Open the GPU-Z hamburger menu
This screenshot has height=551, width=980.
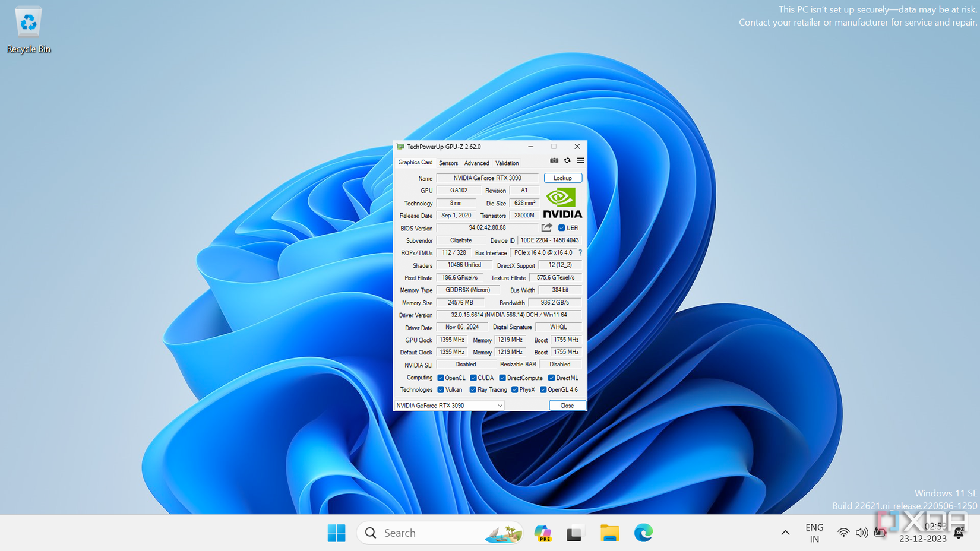tap(580, 160)
